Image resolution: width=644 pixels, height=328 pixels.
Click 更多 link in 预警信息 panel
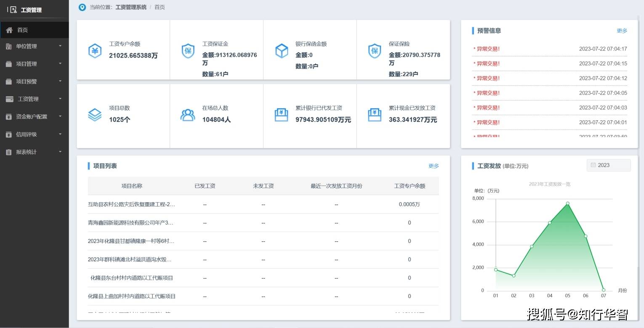coord(622,31)
